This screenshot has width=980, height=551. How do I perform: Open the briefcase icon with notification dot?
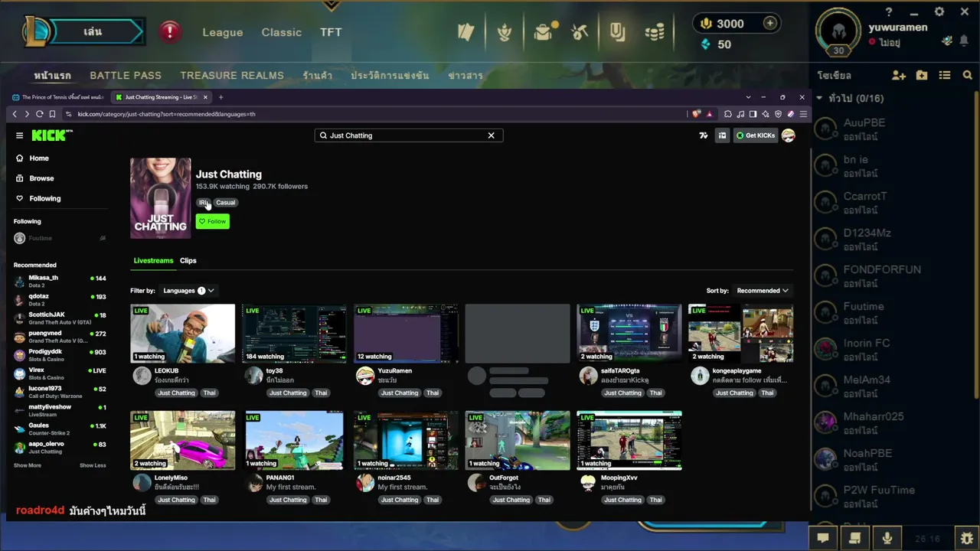point(544,32)
